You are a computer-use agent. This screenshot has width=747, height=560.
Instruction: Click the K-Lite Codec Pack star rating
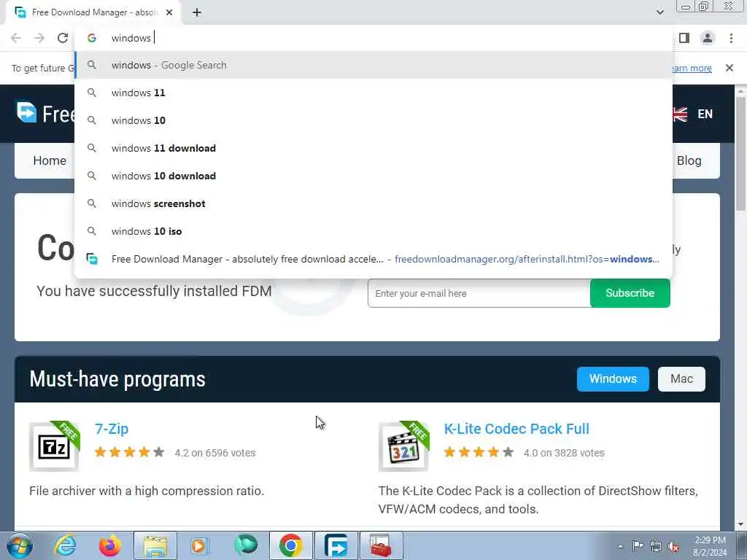pyautogui.click(x=479, y=452)
